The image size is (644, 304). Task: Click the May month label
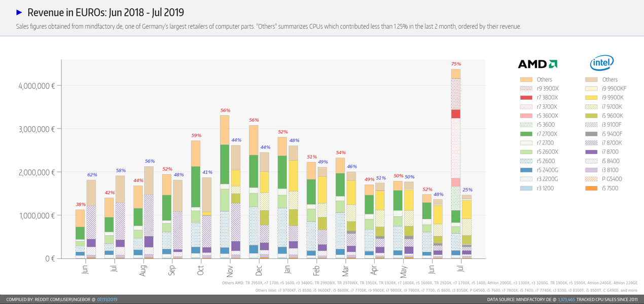coord(404,271)
